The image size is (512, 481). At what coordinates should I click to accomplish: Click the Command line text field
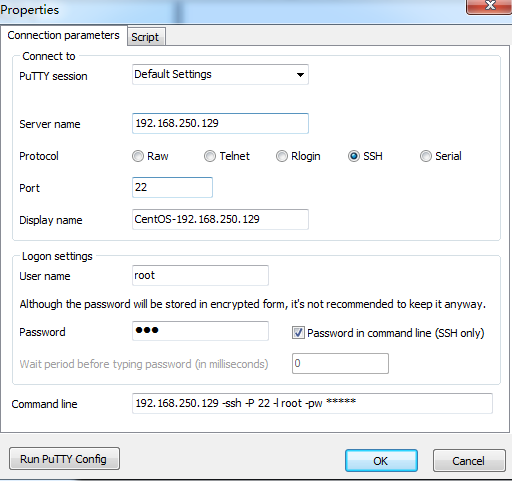pos(312,403)
